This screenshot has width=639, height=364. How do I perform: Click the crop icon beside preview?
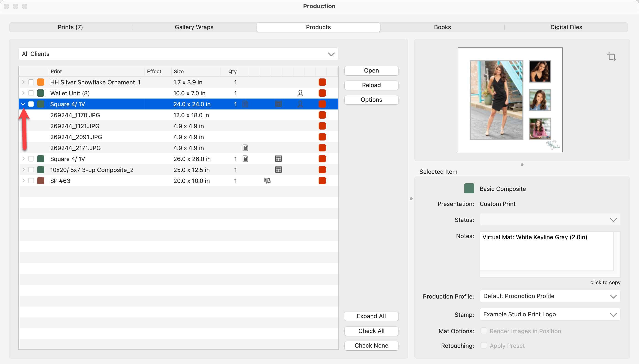[x=611, y=57]
